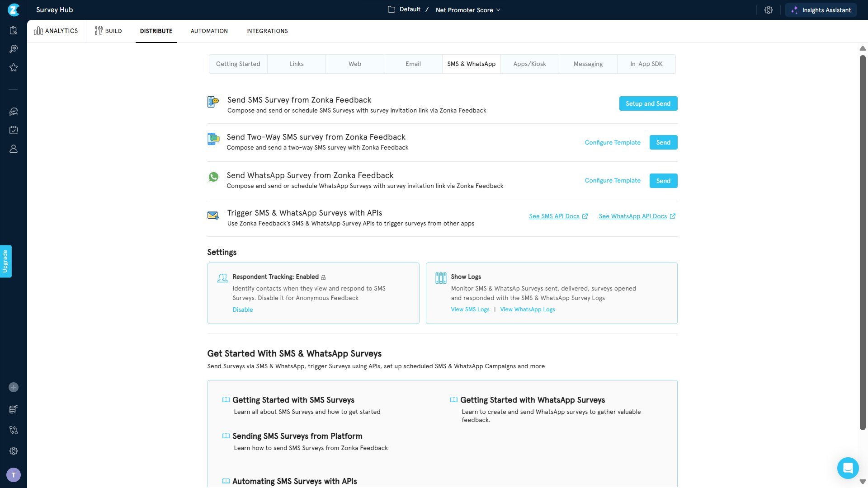Open View WhatsApp Logs link
This screenshot has width=868, height=488.
pos(528,310)
